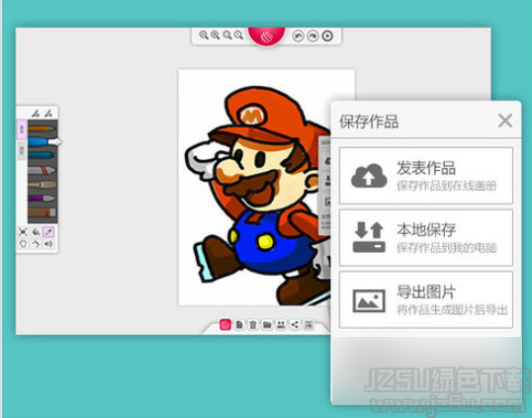
Task: Click the local save drive icon
Action: pos(369,237)
